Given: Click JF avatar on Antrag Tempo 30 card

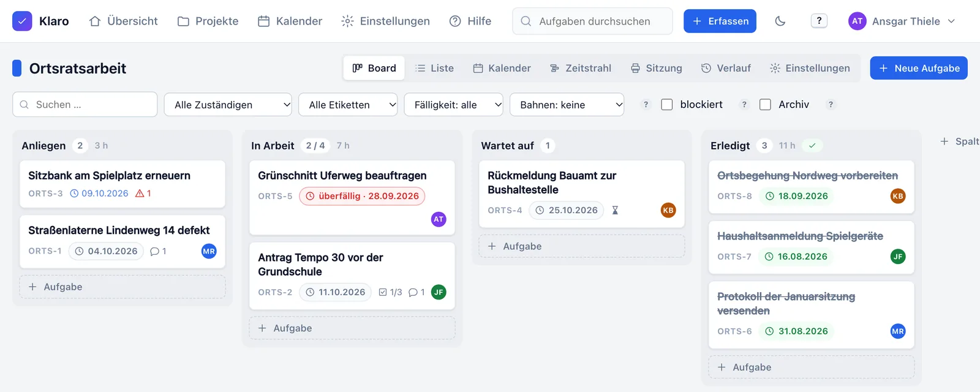Looking at the screenshot, I should 439,292.
